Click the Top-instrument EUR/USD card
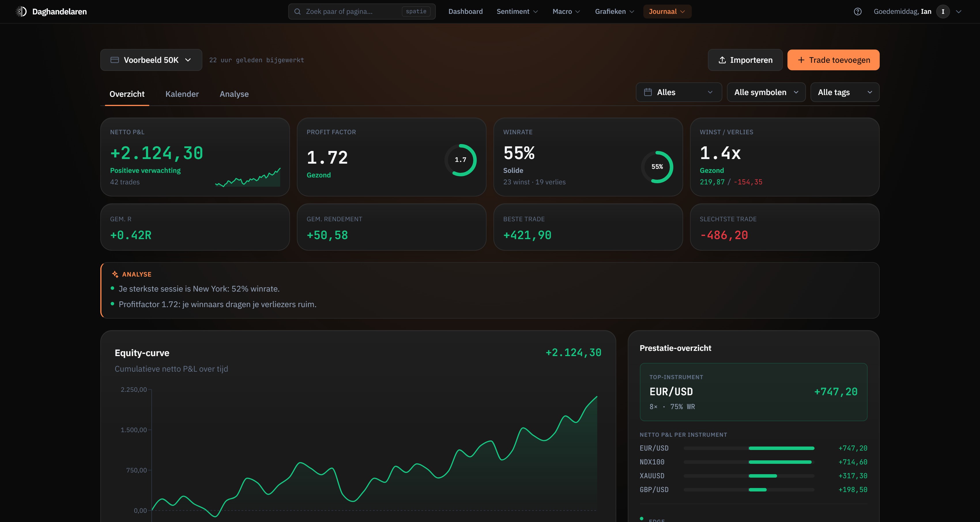980x522 pixels. click(x=753, y=392)
